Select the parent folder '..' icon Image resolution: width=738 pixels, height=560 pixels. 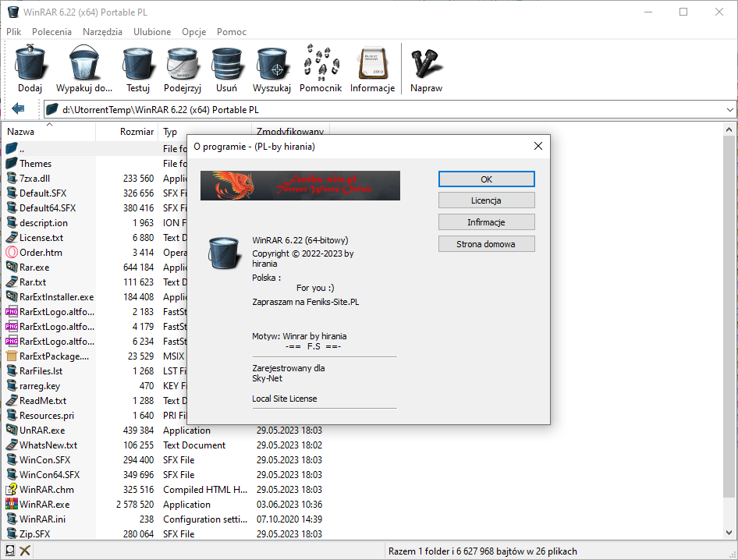(x=11, y=148)
